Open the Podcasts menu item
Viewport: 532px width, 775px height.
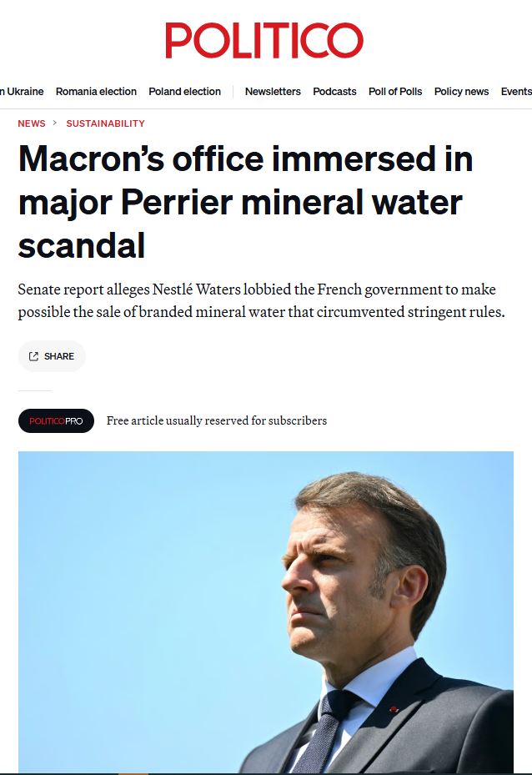coord(334,92)
